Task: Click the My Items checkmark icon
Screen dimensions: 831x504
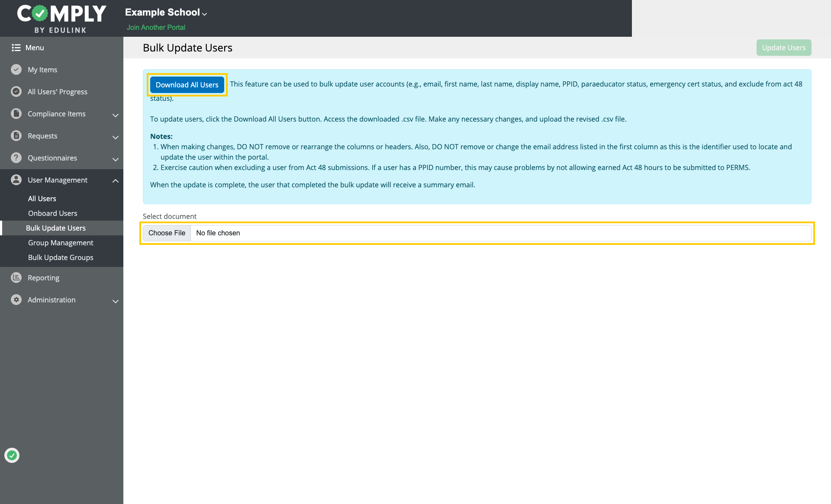Action: coord(16,70)
